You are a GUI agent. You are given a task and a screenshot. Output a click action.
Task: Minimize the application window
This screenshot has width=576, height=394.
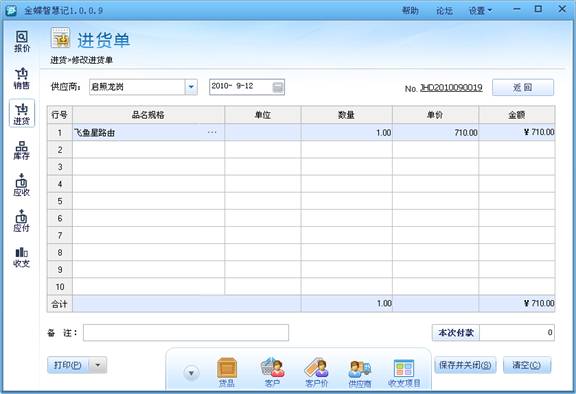[517, 9]
